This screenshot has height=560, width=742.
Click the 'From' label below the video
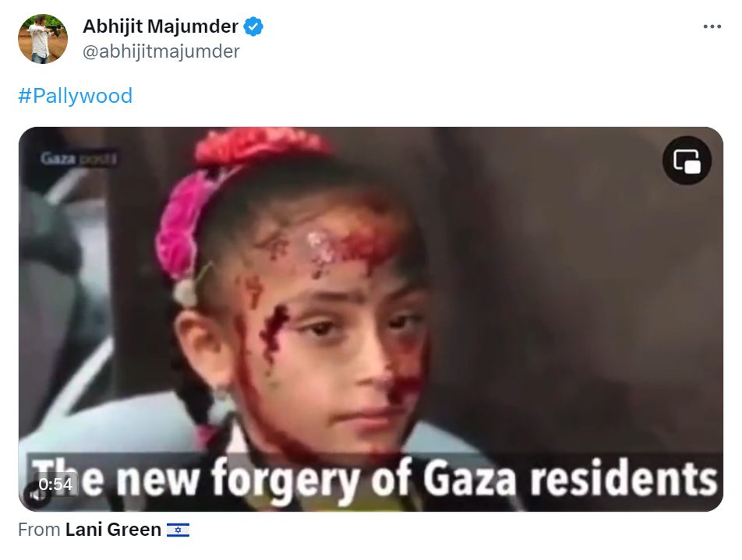[x=39, y=530]
